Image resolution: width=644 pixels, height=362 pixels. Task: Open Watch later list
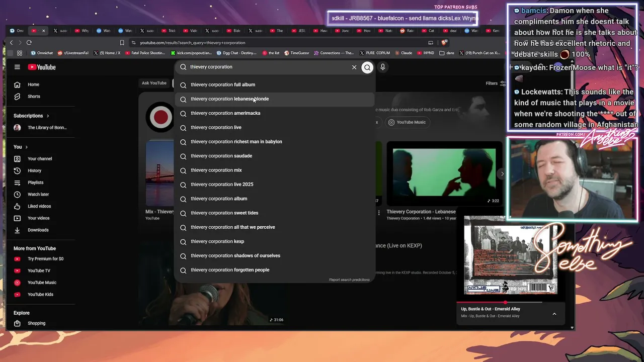pyautogui.click(x=38, y=195)
